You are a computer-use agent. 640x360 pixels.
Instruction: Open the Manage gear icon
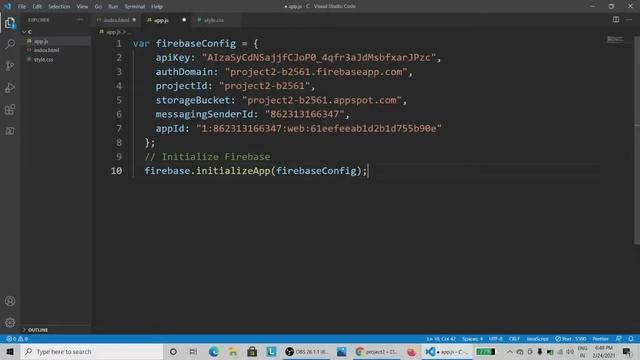[x=10, y=323]
